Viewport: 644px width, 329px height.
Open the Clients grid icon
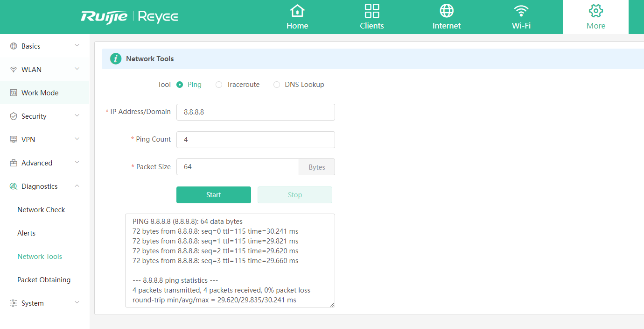[372, 11]
